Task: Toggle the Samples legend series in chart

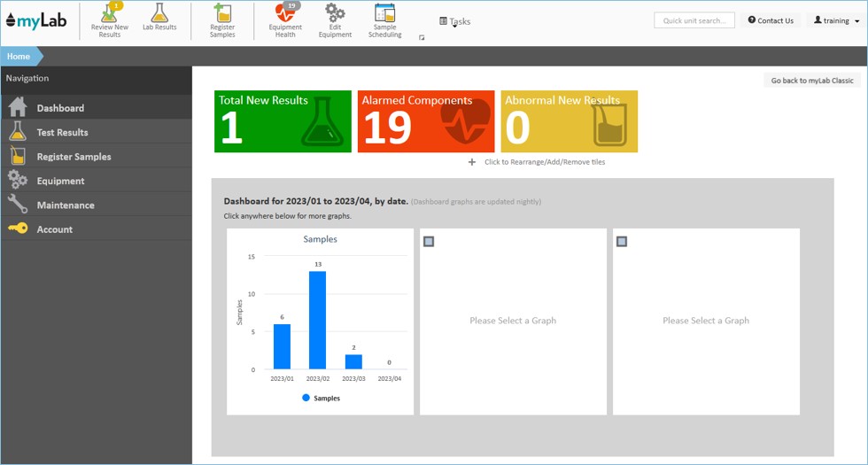Action: click(x=321, y=399)
